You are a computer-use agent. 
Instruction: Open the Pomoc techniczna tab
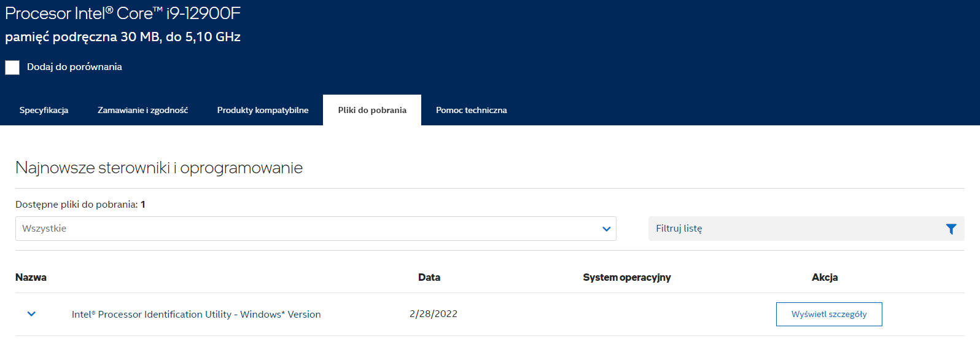click(472, 110)
